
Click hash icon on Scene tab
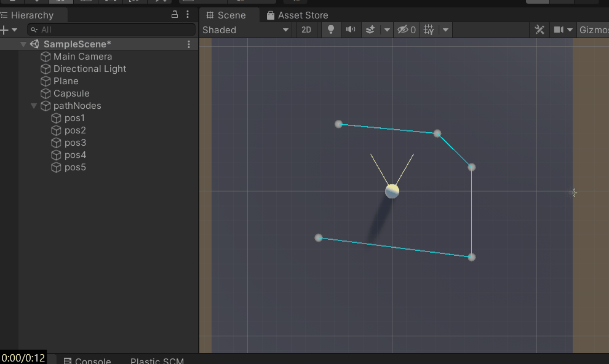tap(210, 15)
